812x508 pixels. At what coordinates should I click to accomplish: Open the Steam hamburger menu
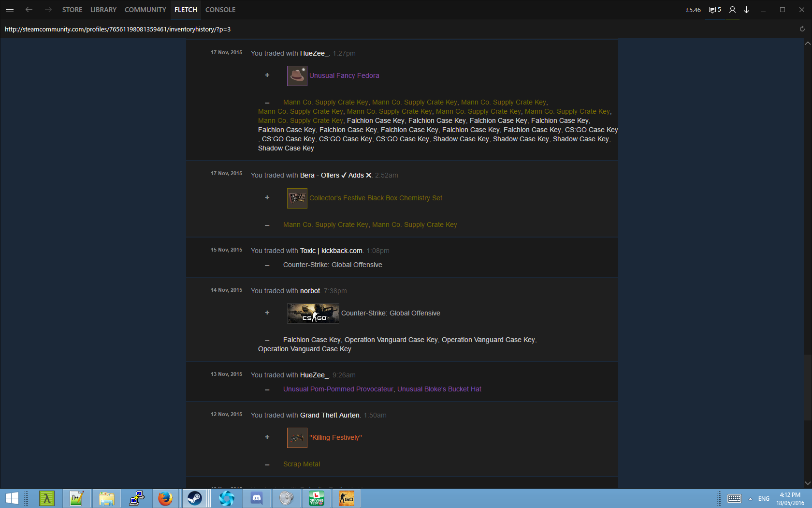coord(10,10)
